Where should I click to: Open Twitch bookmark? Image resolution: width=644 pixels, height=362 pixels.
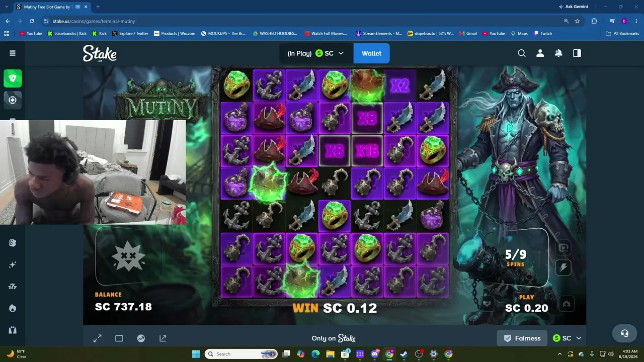[543, 34]
